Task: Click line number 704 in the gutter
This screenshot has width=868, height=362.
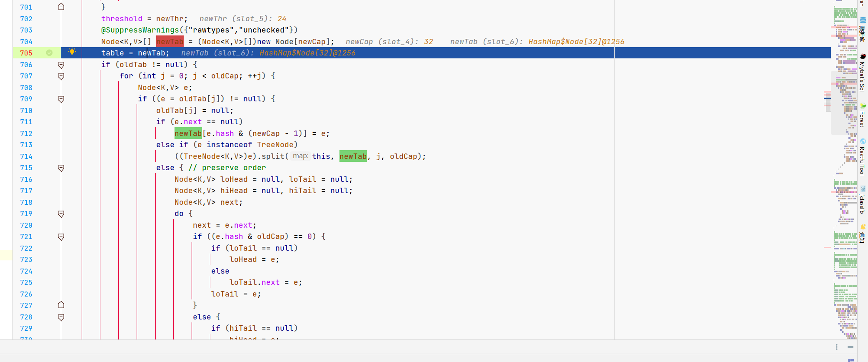Action: coord(26,42)
